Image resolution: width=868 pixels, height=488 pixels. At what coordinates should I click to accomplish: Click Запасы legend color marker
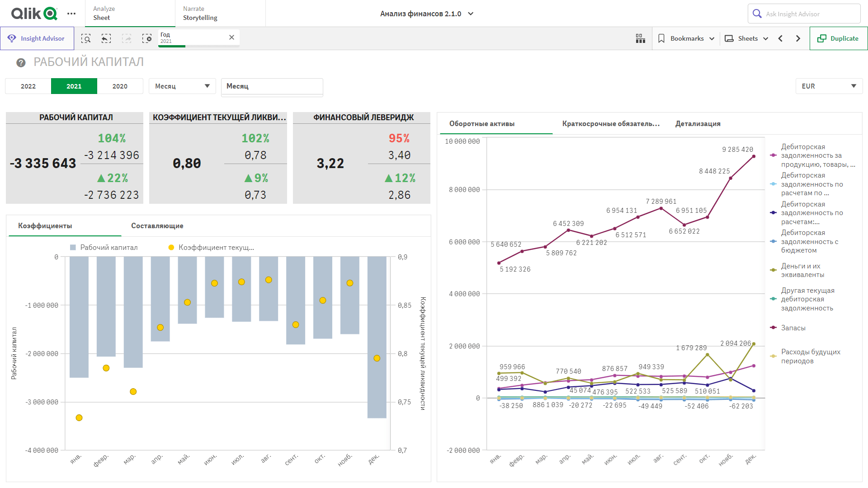[x=773, y=328]
